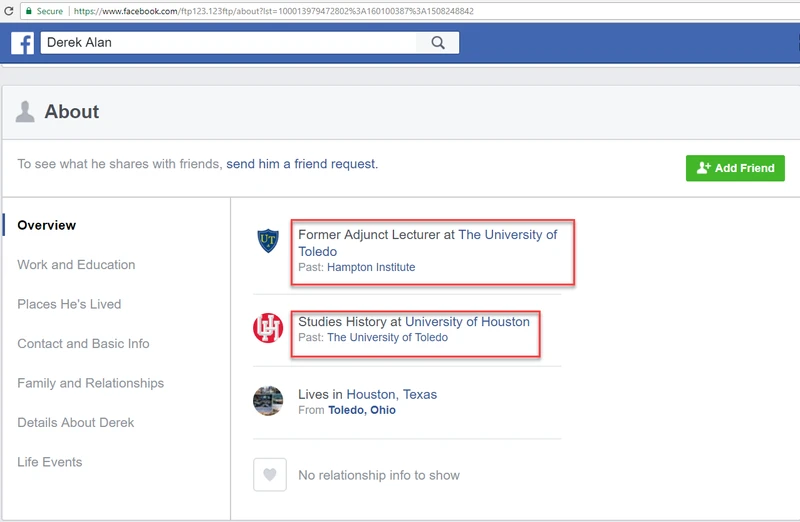The image size is (800, 522).
Task: Click the 'Studies History at' text
Action: point(349,321)
